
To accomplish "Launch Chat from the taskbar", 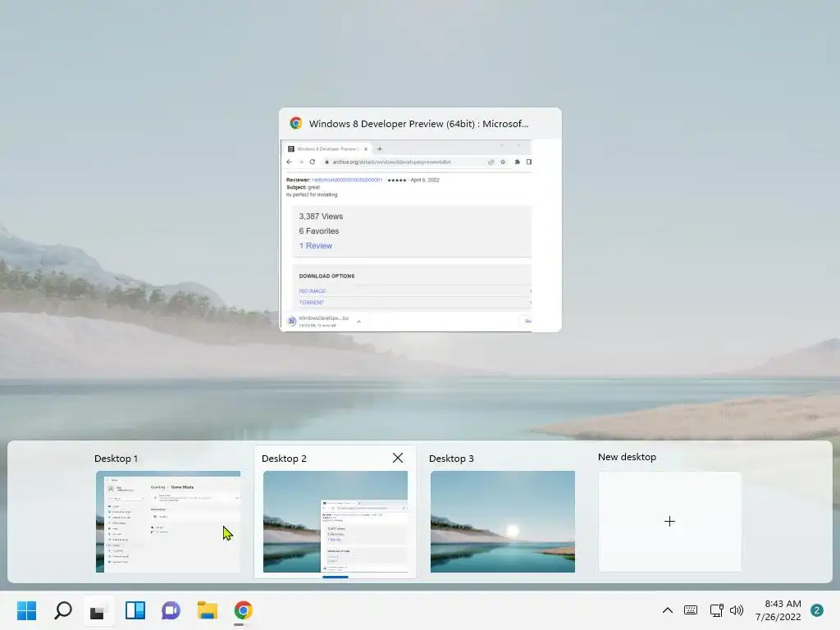I will (x=171, y=610).
